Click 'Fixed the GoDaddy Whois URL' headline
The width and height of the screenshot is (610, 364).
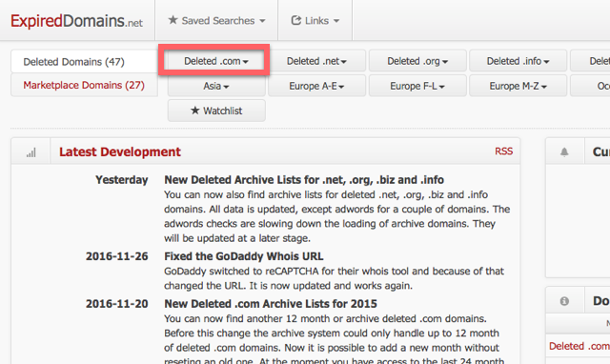tap(244, 256)
